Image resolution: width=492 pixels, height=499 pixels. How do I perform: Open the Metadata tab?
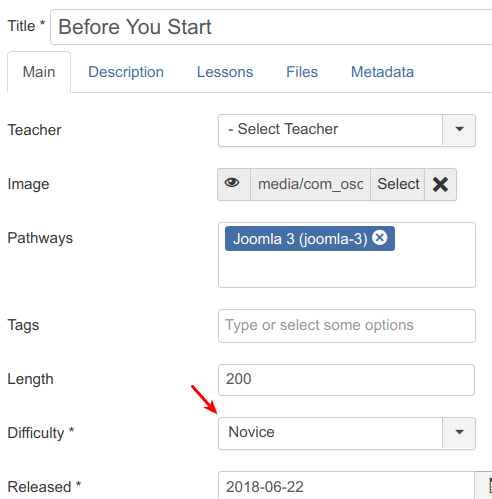coord(382,72)
